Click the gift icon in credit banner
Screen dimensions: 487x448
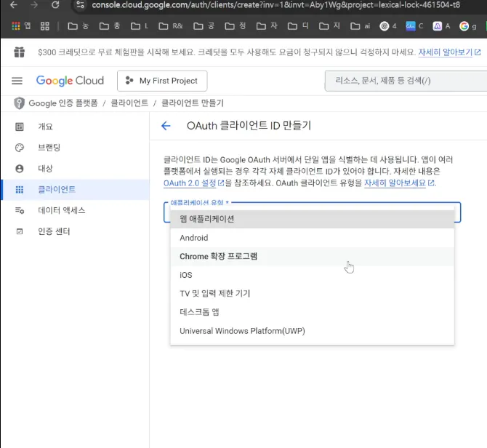[x=19, y=52]
